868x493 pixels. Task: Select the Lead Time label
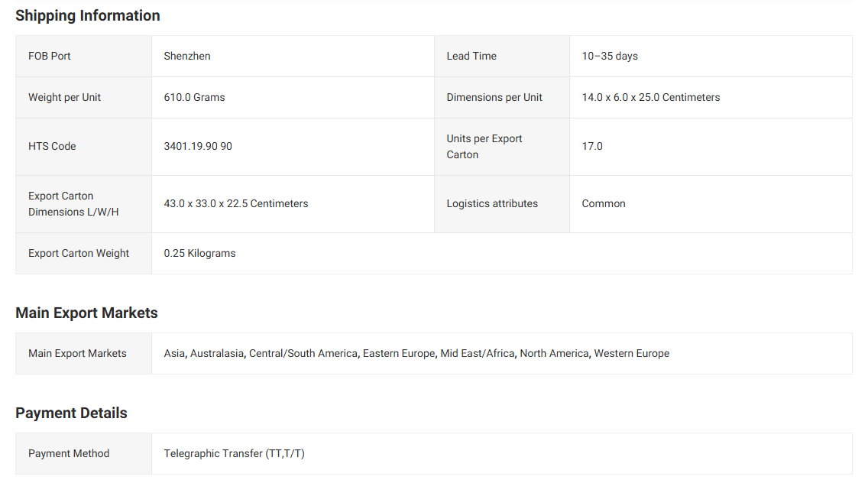[x=471, y=56]
